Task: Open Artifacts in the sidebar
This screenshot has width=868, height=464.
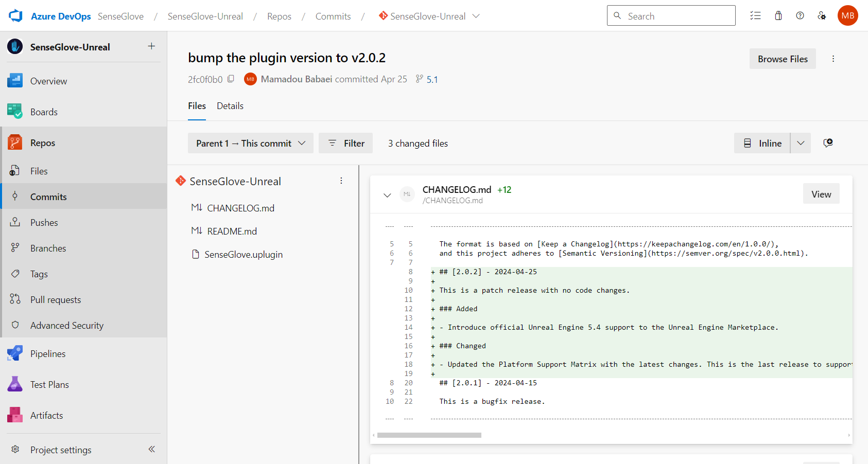Action: (46, 415)
